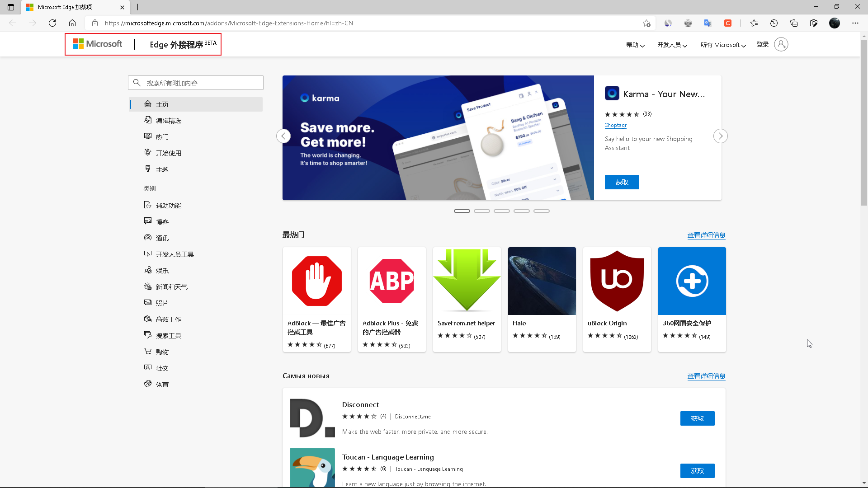
Task: Click the browser refresh icon
Action: (52, 23)
